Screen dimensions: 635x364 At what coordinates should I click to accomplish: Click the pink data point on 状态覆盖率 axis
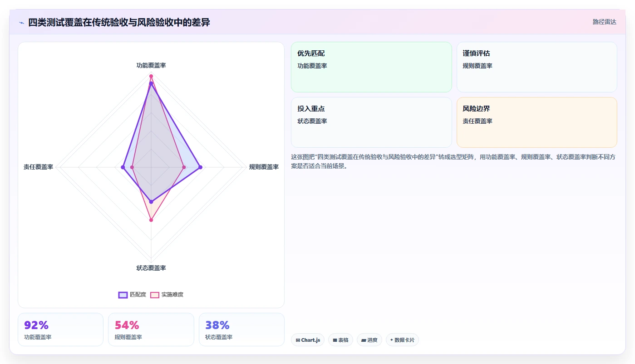click(x=151, y=220)
